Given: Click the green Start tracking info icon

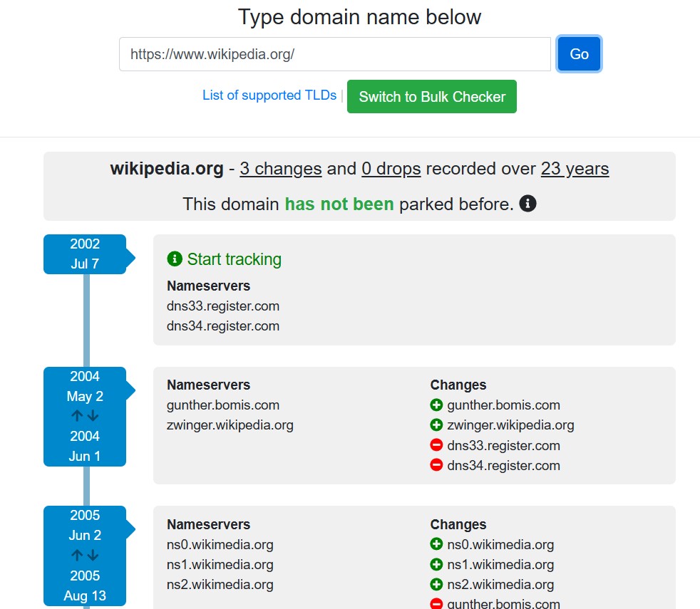Looking at the screenshot, I should point(175,259).
